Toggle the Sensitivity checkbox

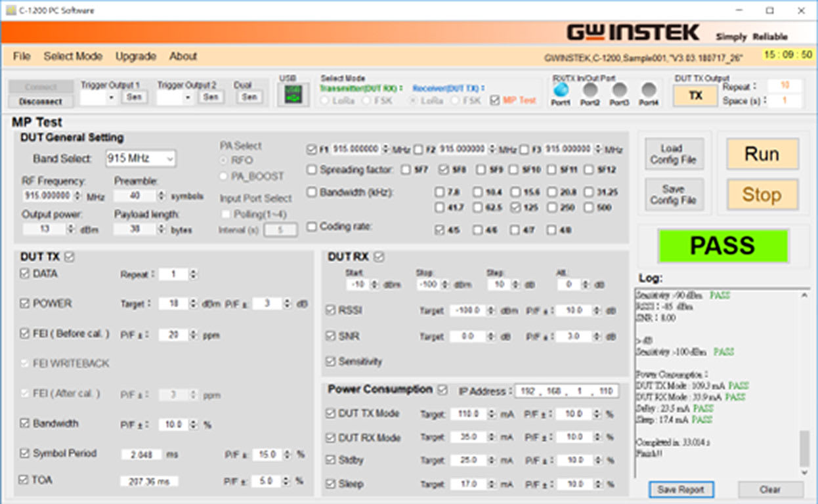tap(331, 362)
